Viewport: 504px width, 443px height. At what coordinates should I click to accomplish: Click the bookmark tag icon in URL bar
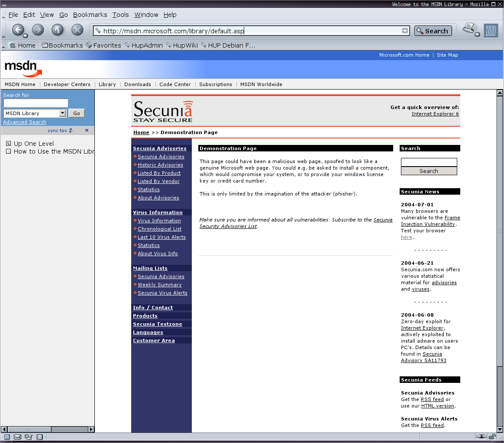coord(98,31)
